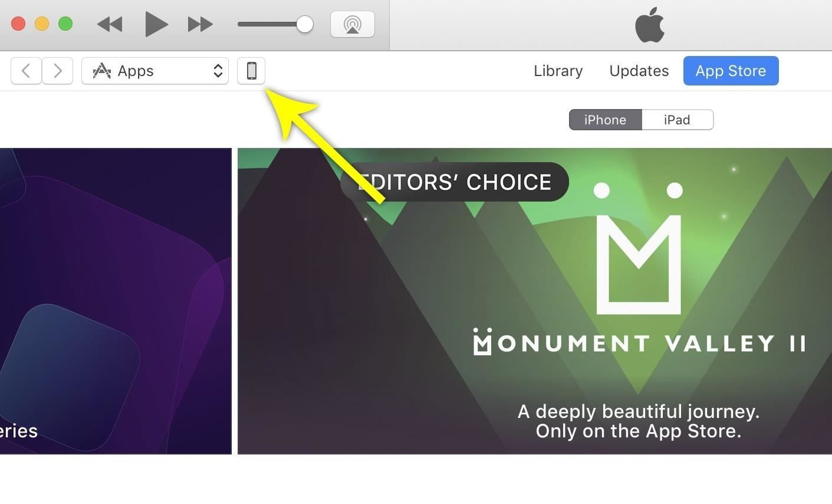Open the connected iPhone device page

tap(251, 71)
